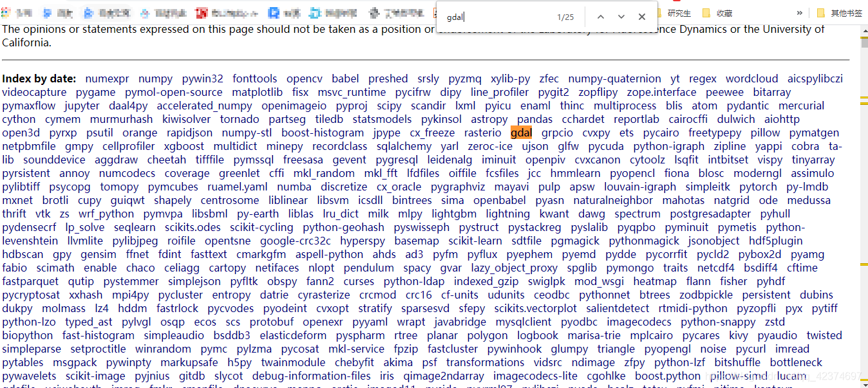Open the statsmodels link

(382, 119)
